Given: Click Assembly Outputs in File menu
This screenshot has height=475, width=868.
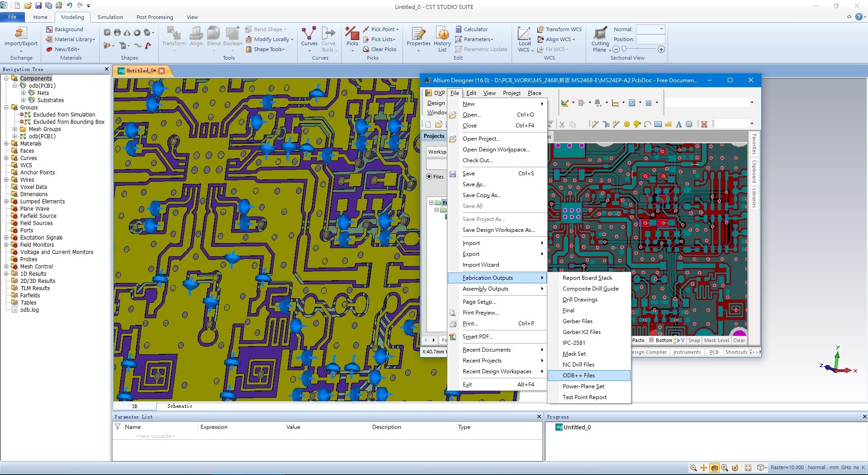Looking at the screenshot, I should click(x=497, y=289).
